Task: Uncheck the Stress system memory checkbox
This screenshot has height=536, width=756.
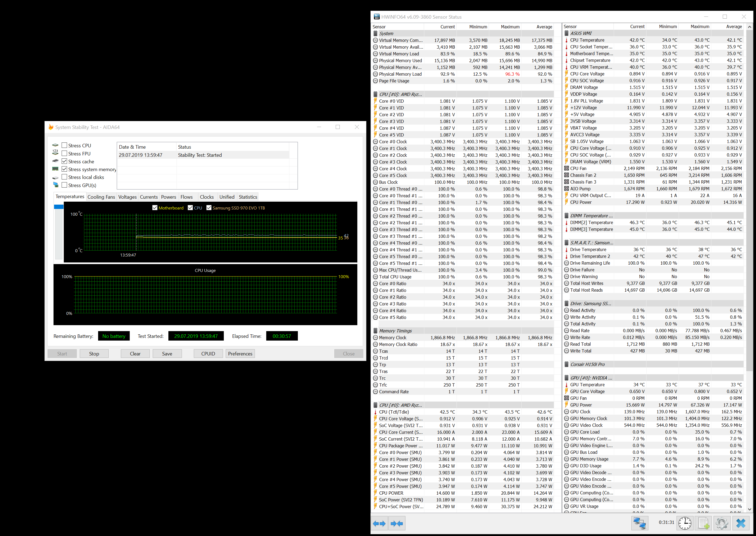Action: (64, 169)
